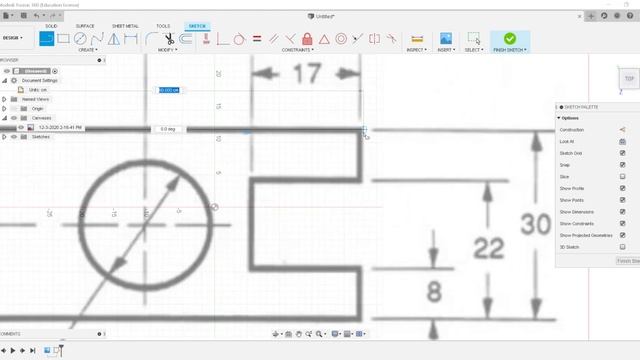Apply the Collinear constraint
The image size is (640, 360).
tap(358, 39)
